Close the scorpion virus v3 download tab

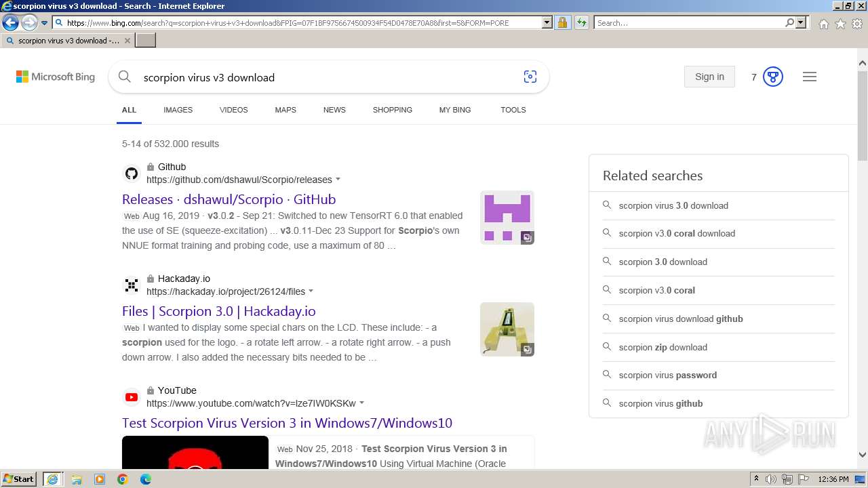click(x=127, y=41)
